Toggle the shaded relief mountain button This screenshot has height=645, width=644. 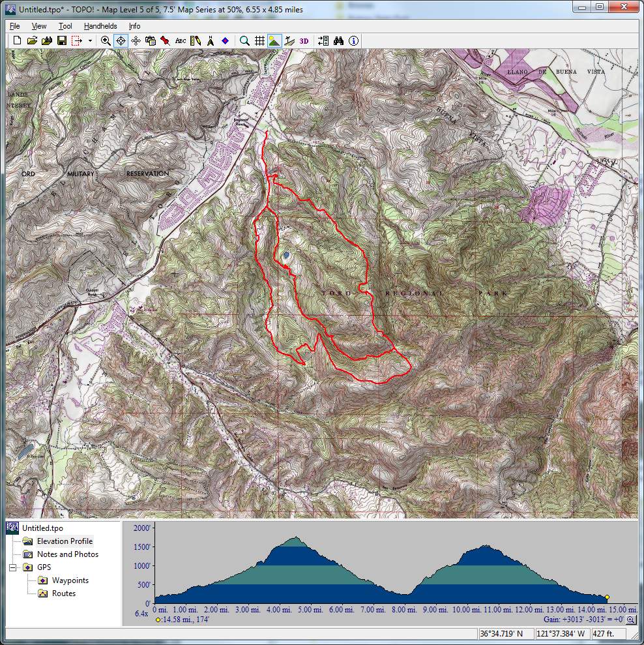coord(274,40)
